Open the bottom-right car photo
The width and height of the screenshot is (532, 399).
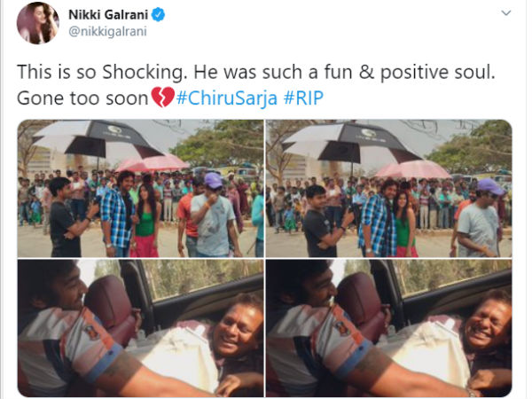(x=389, y=328)
